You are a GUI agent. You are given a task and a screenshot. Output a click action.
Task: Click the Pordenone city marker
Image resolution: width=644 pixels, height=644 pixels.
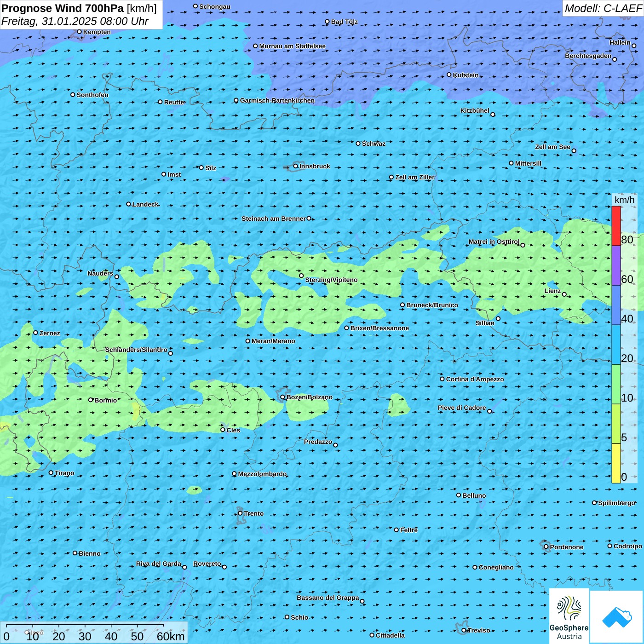tap(546, 546)
